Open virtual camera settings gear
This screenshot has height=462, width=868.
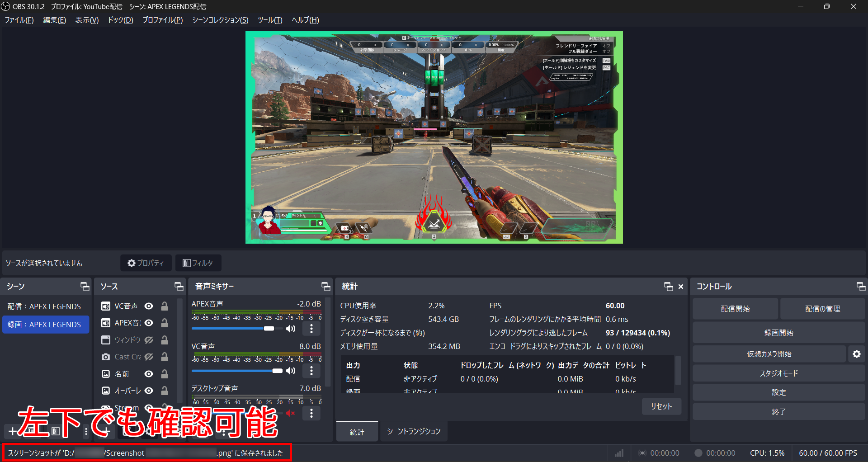857,354
